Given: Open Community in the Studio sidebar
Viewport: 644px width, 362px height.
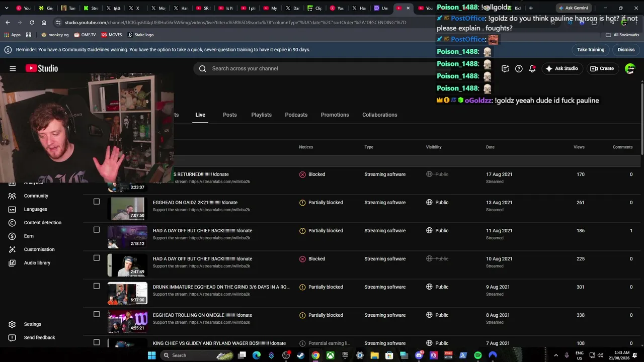Looking at the screenshot, I should [36, 196].
